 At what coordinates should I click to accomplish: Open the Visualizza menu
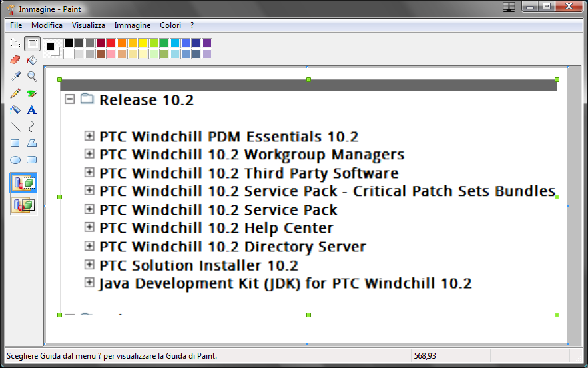click(x=89, y=25)
